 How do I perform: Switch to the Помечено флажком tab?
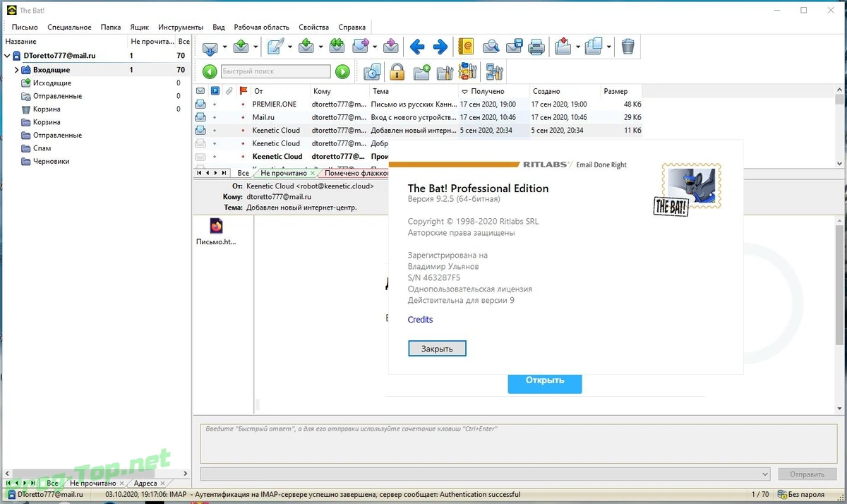click(356, 173)
